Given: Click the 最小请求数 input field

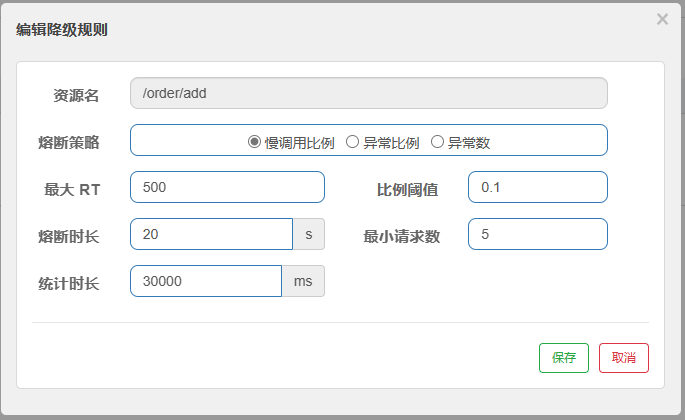Looking at the screenshot, I should pyautogui.click(x=538, y=234).
